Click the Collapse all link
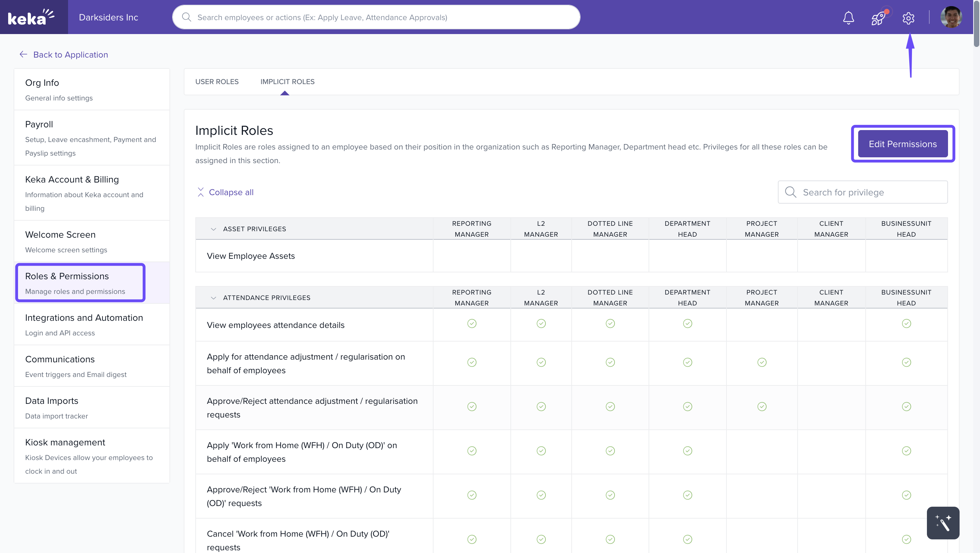 pos(231,192)
